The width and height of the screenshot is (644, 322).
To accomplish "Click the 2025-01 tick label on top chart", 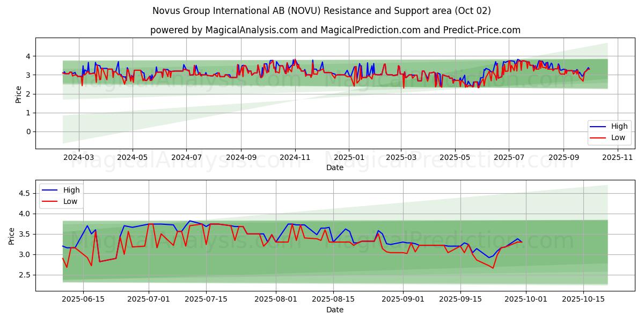I will pos(349,157).
